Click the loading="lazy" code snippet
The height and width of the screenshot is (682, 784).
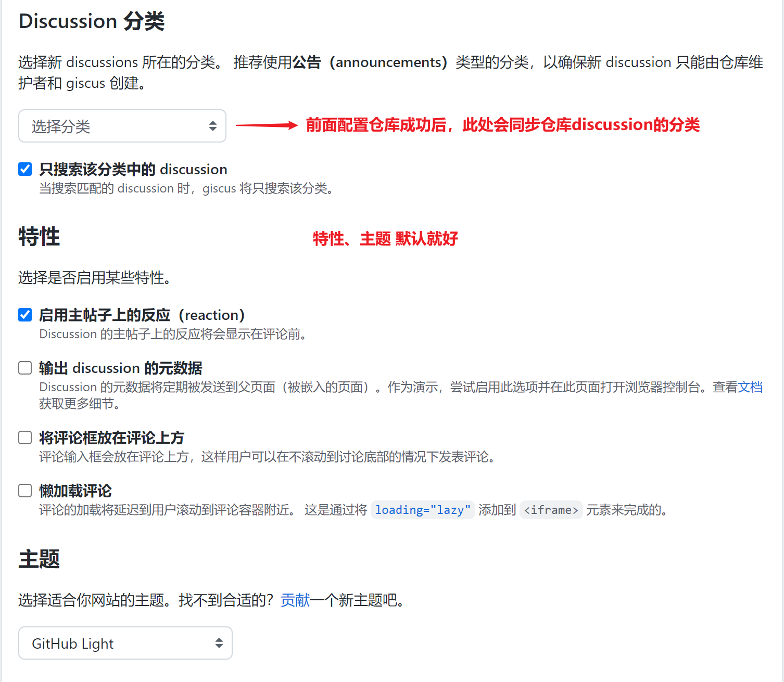422,510
